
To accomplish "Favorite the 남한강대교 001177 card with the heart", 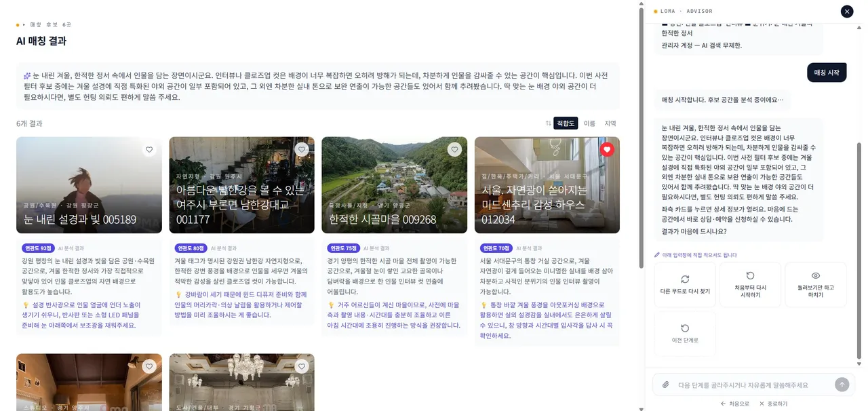I will (x=302, y=149).
